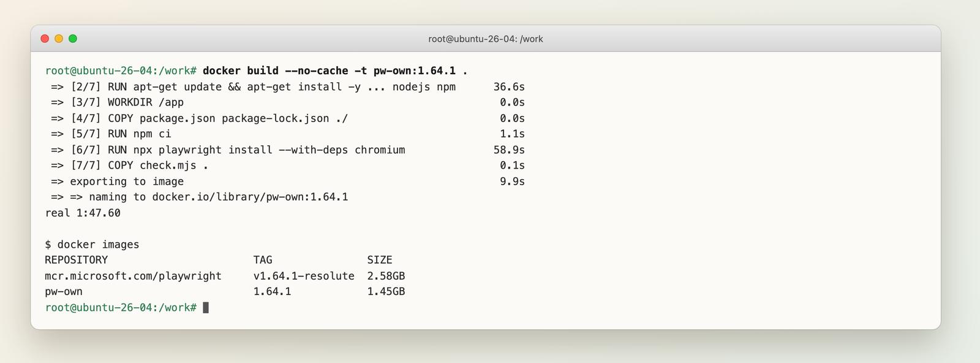The width and height of the screenshot is (980, 363).
Task: Select the [7/7] COPY check.mjs line
Action: point(288,166)
